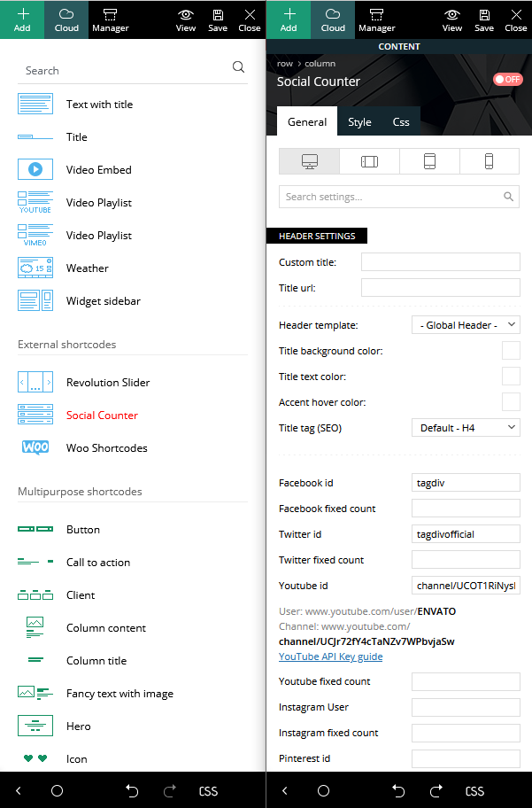Image resolution: width=532 pixels, height=808 pixels.
Task: Click redo in left bottom bar
Action: pyautogui.click(x=170, y=790)
